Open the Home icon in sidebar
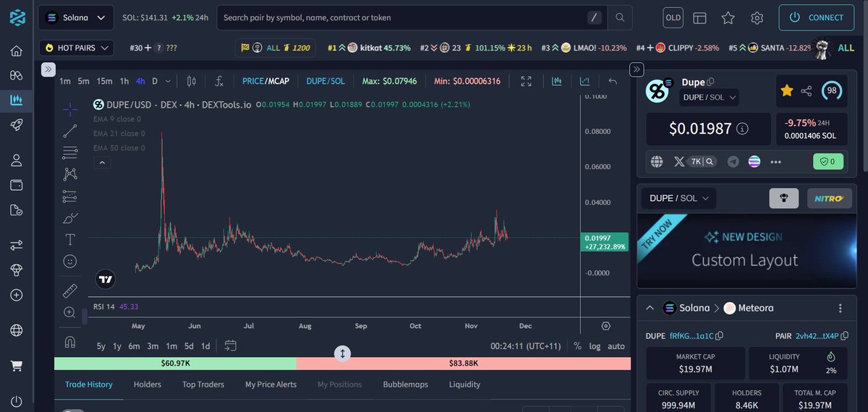The width and height of the screenshot is (868, 412). point(16,51)
